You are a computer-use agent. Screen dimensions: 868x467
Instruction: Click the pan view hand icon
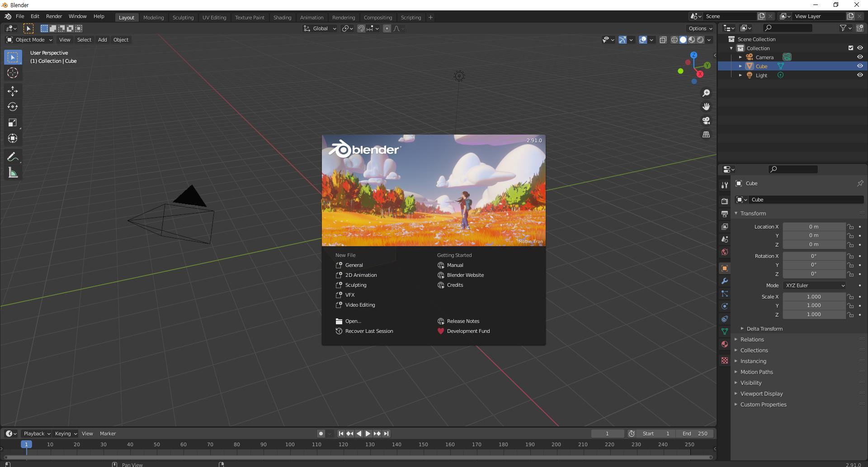pos(706,107)
